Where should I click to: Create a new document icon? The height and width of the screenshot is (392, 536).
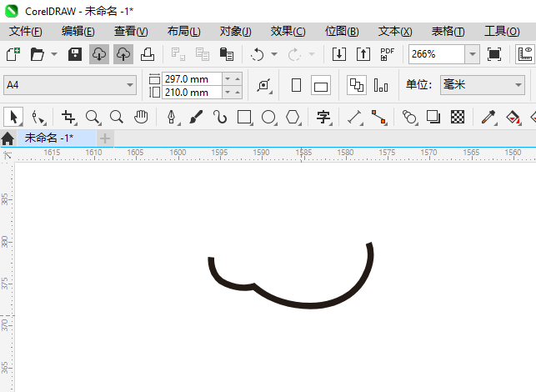pos(13,54)
